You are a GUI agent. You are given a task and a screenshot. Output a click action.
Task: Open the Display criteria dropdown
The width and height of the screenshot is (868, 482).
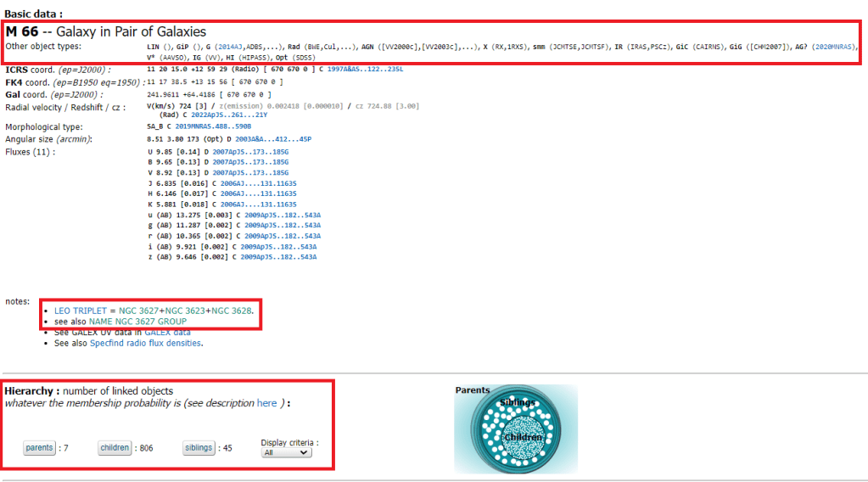[x=286, y=452]
